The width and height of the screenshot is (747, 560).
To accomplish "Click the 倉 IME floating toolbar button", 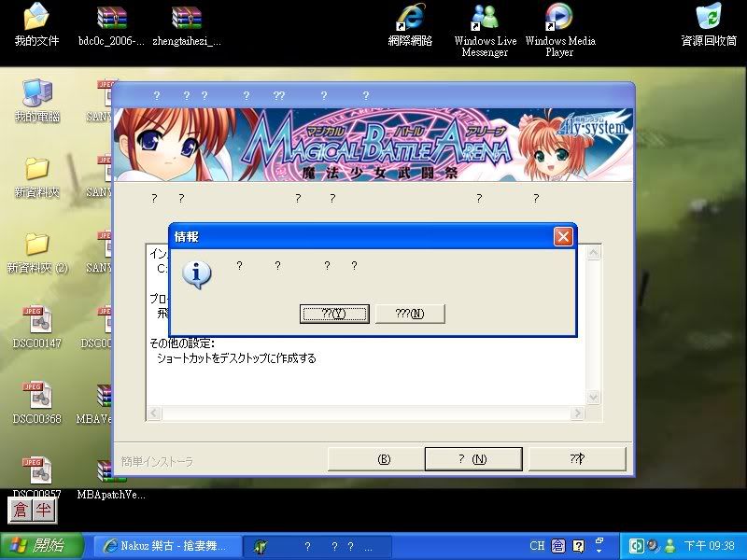I will pos(21,510).
